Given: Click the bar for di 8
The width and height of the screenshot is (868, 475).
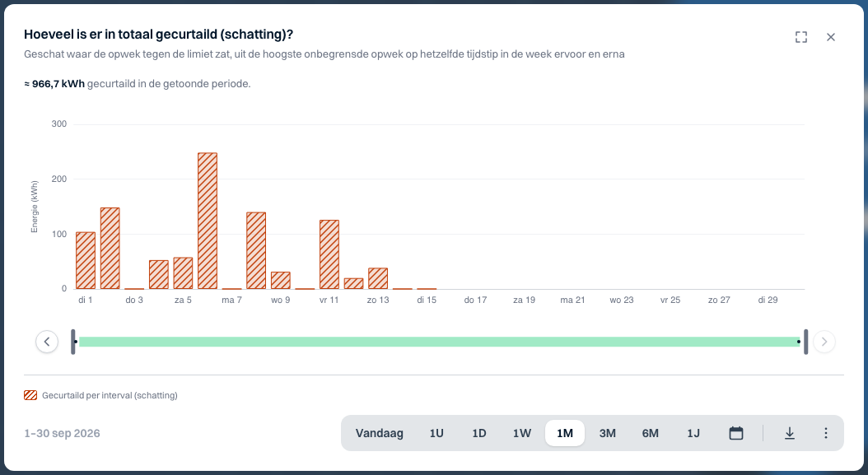Looking at the screenshot, I should (256, 251).
